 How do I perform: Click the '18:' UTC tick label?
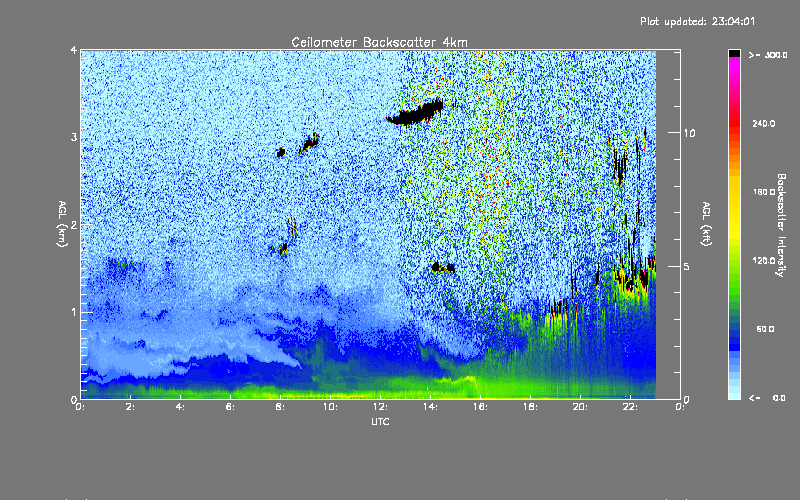pos(530,407)
